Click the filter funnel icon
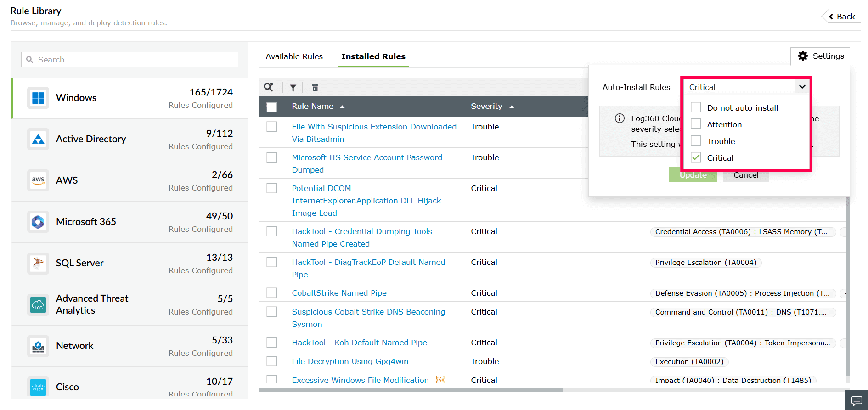 click(x=293, y=88)
